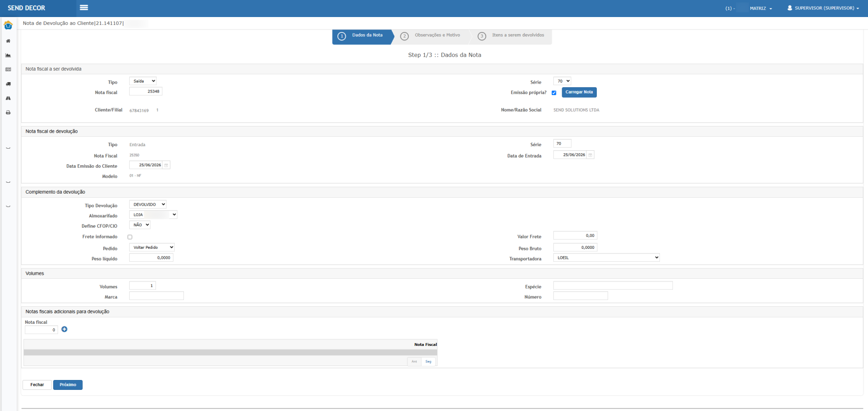This screenshot has width=868, height=411.
Task: Focus Peso Bruto input field
Action: (576, 247)
